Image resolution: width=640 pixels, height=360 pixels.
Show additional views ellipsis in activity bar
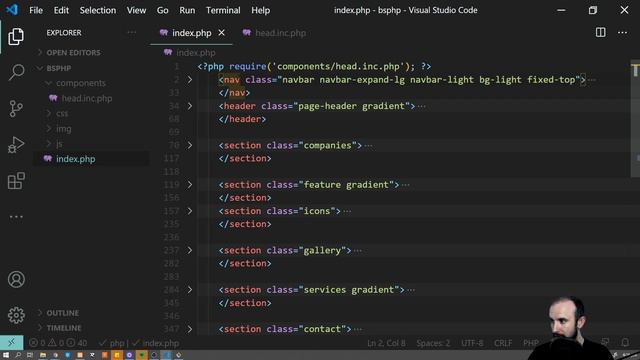tap(16, 217)
